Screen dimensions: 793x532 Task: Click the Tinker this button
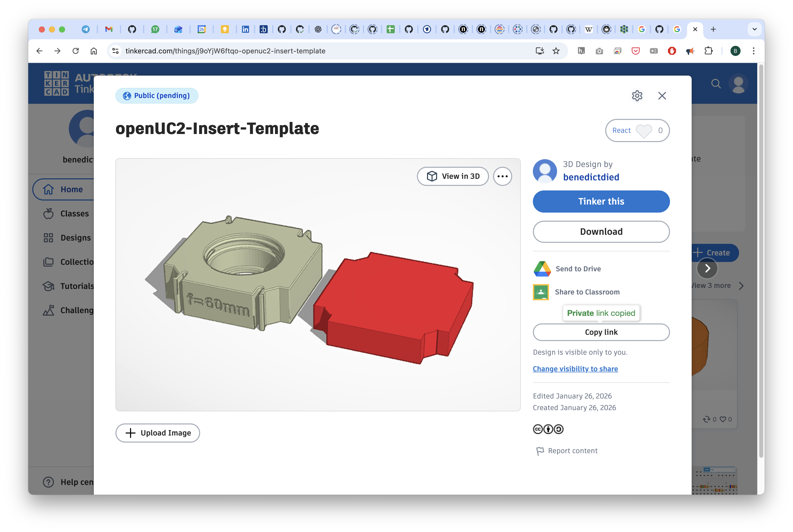[601, 202]
